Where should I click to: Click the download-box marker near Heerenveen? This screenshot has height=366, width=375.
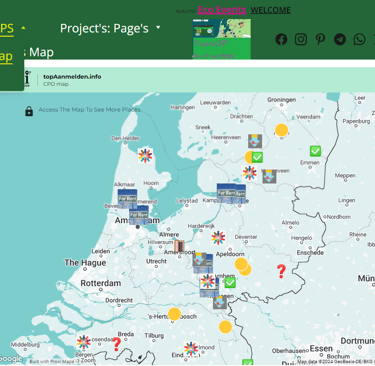[x=255, y=141]
